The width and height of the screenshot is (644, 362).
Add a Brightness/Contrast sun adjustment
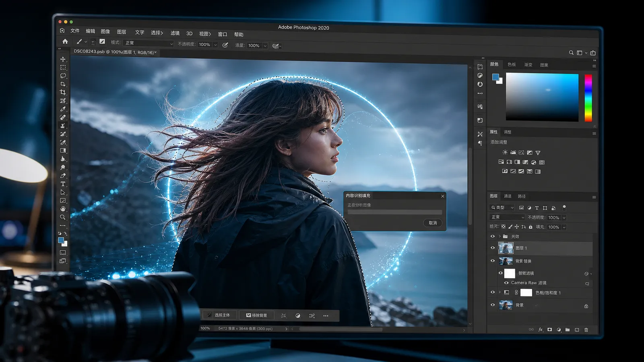(x=505, y=152)
